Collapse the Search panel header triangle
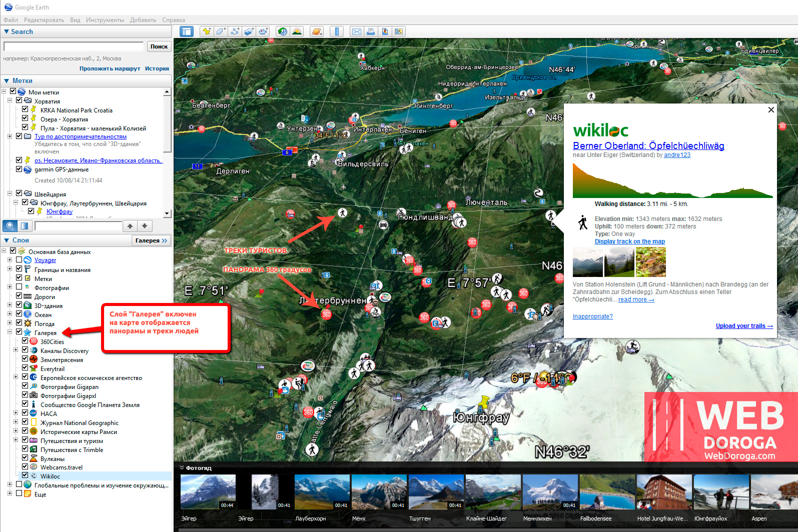The width and height of the screenshot is (798, 532). [7, 31]
